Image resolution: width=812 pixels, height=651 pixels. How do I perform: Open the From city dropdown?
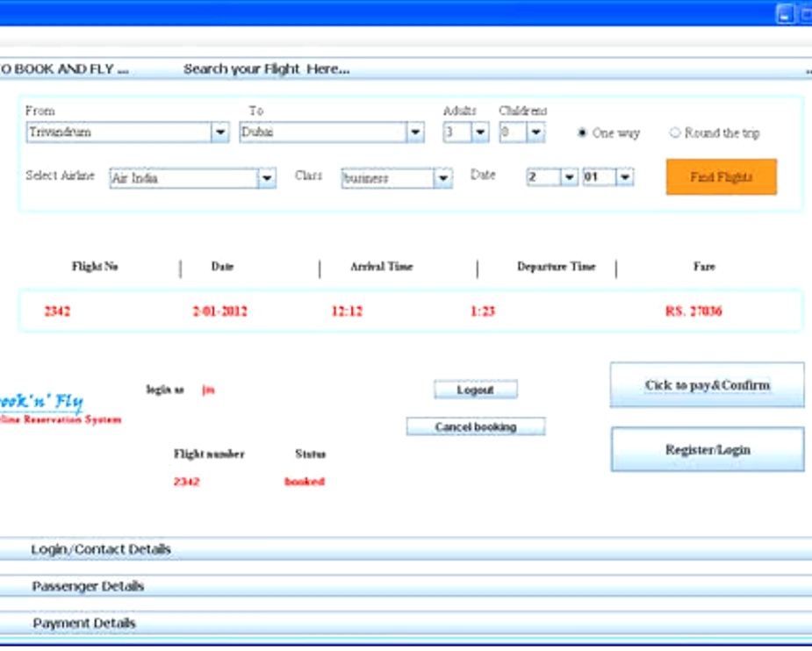219,132
